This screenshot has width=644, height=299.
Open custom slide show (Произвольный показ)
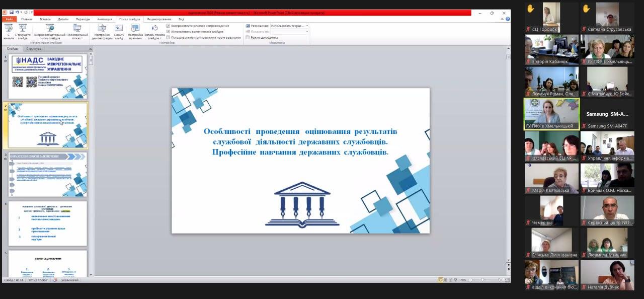tap(77, 31)
